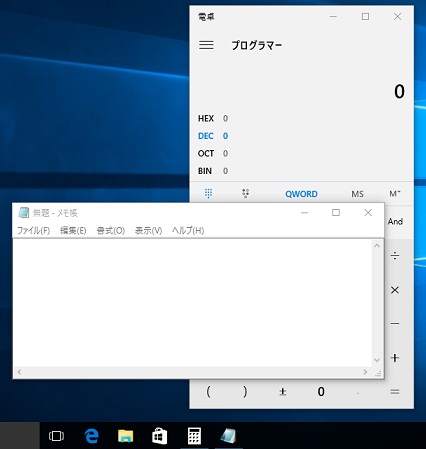The width and height of the screenshot is (426, 449).
Task: Click the plus operator in Calculator
Action: click(x=395, y=358)
